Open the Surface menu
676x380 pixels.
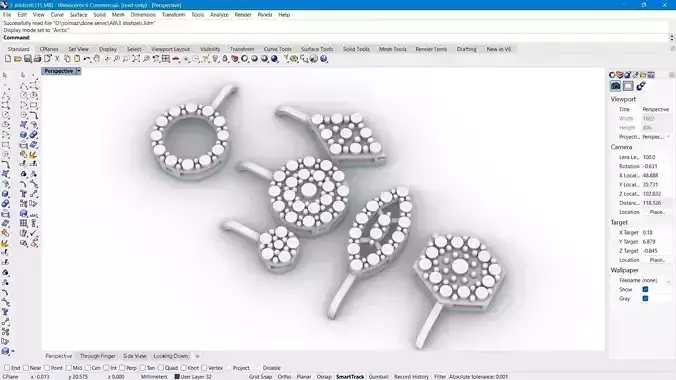point(78,15)
